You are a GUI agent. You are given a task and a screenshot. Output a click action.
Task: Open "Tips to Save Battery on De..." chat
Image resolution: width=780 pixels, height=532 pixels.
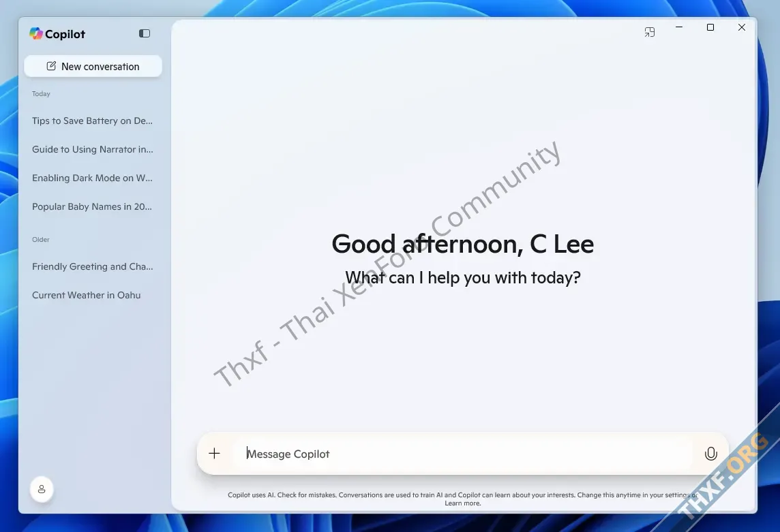coord(93,121)
